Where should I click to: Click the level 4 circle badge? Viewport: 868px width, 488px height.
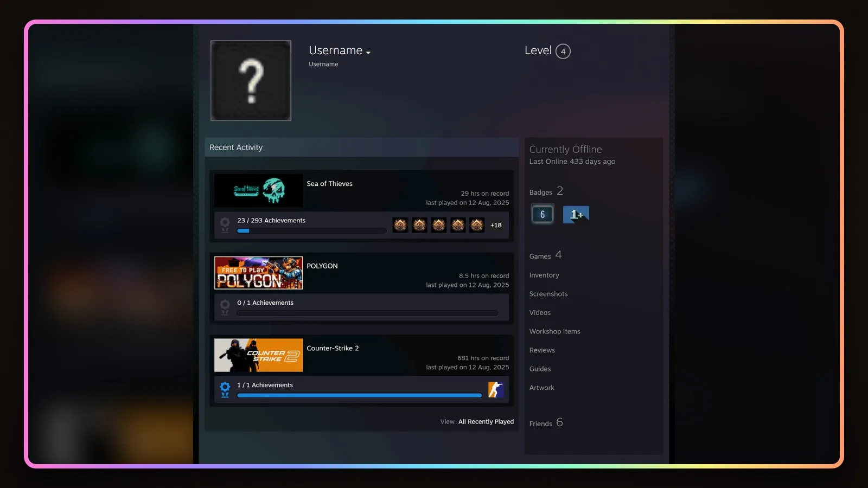click(x=563, y=52)
